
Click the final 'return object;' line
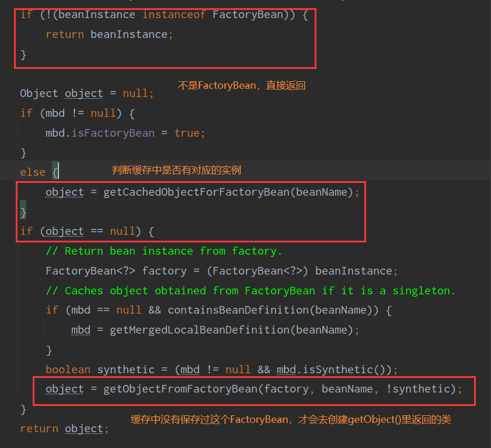point(64,429)
